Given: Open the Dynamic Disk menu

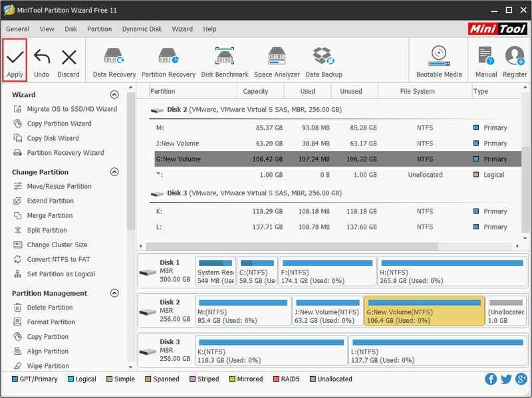Looking at the screenshot, I should (142, 29).
